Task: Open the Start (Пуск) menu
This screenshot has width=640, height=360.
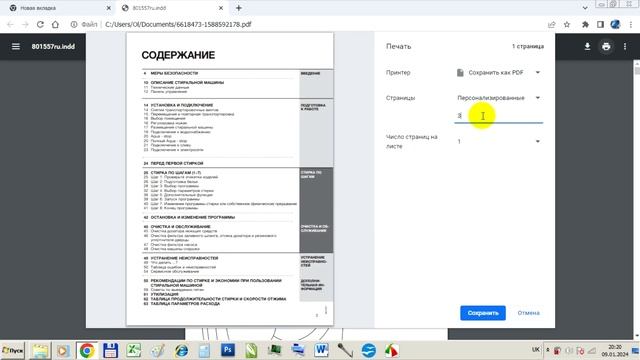Action: coord(13,350)
